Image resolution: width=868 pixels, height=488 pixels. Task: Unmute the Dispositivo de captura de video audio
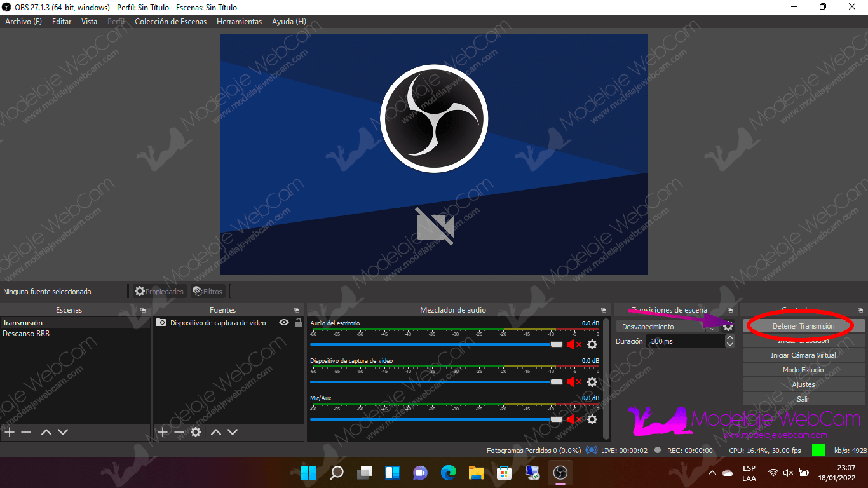coord(574,382)
